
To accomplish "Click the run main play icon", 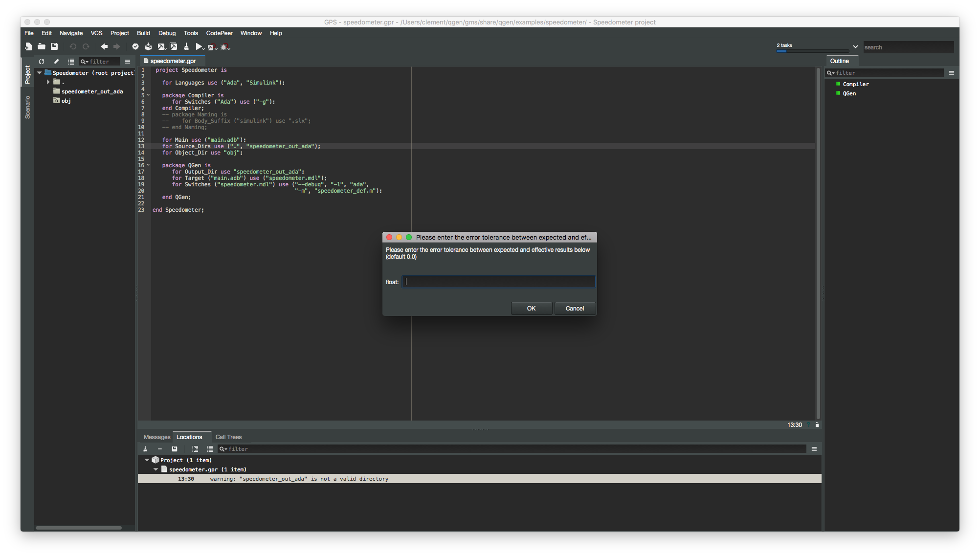I will [200, 47].
